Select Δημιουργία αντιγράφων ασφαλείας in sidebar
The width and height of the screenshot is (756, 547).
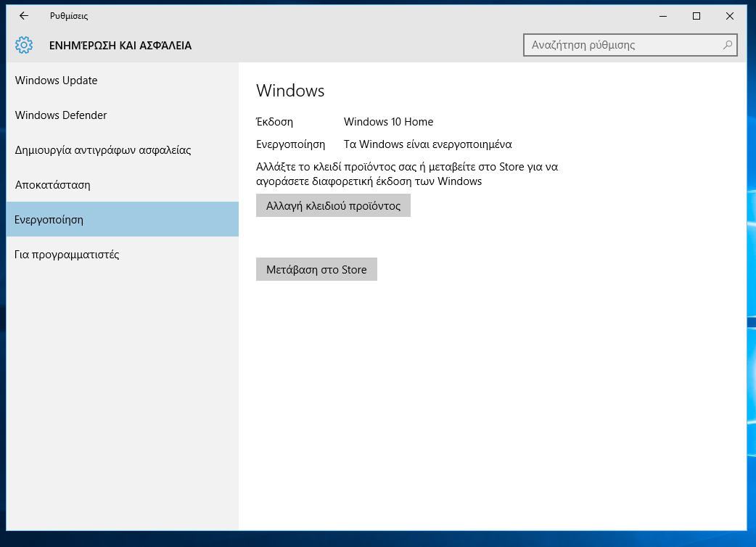123,150
